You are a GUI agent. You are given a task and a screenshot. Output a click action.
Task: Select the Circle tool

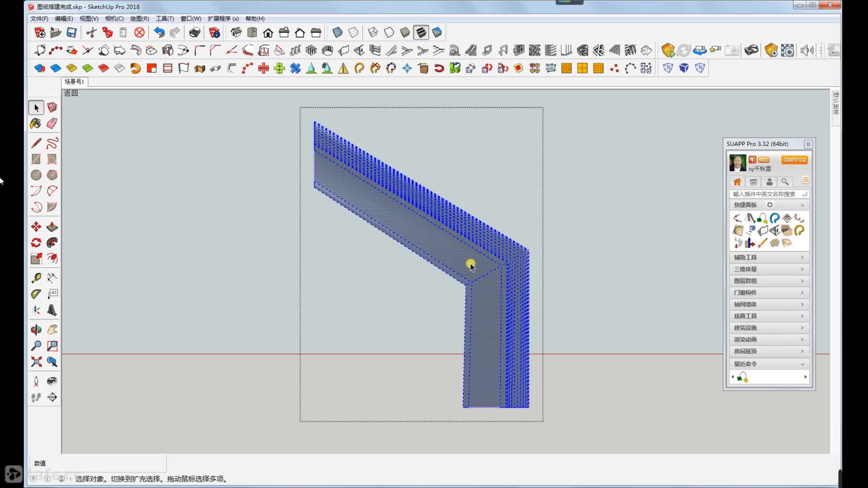[36, 175]
